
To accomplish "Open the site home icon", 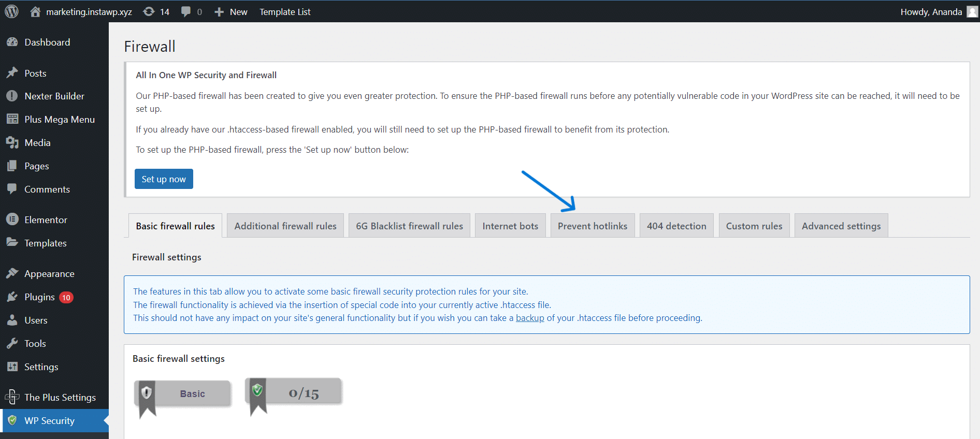I will (x=35, y=11).
